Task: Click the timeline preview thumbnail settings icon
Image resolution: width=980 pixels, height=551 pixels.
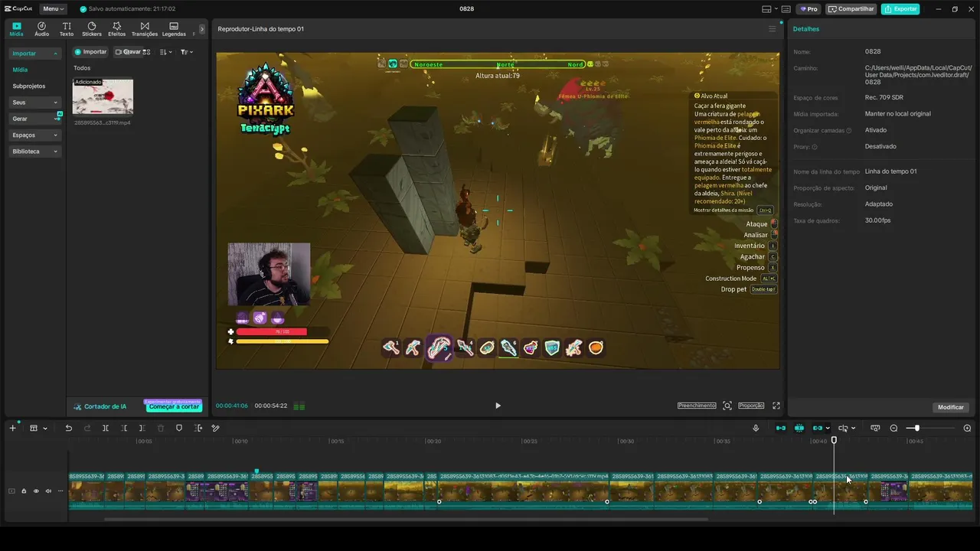Action: coord(875,428)
